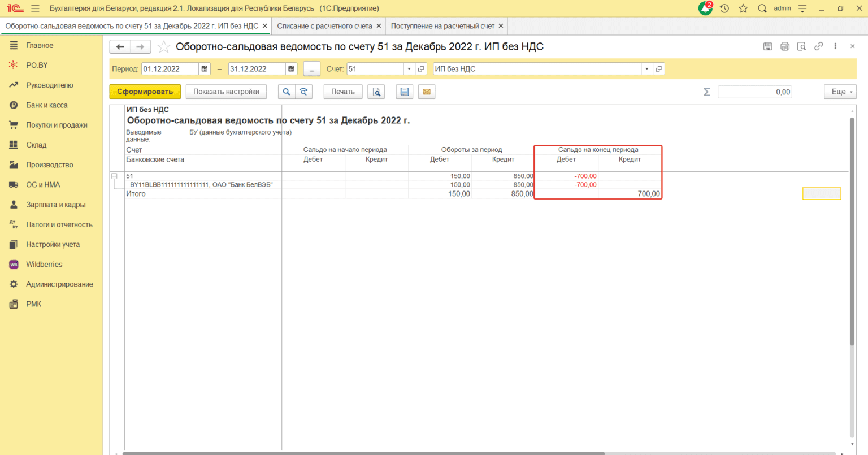Open calendar for end date
This screenshot has width=868, height=455.
coord(291,69)
